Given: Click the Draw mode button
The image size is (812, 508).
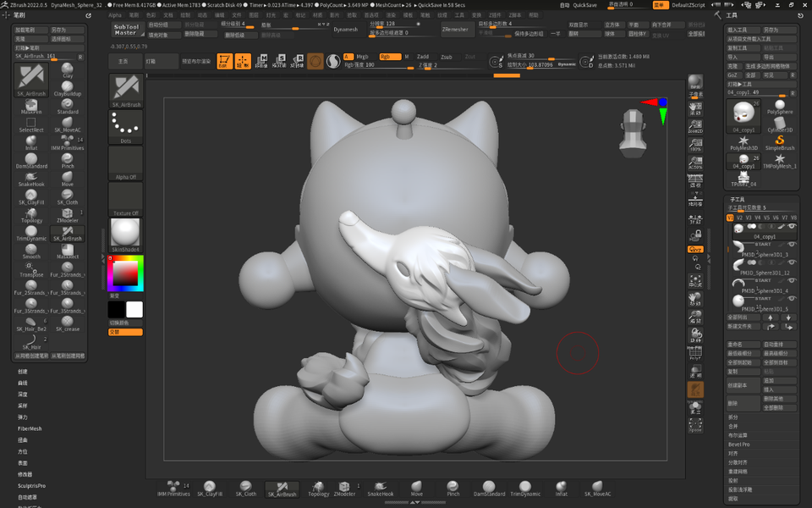Looking at the screenshot, I should 243,61.
